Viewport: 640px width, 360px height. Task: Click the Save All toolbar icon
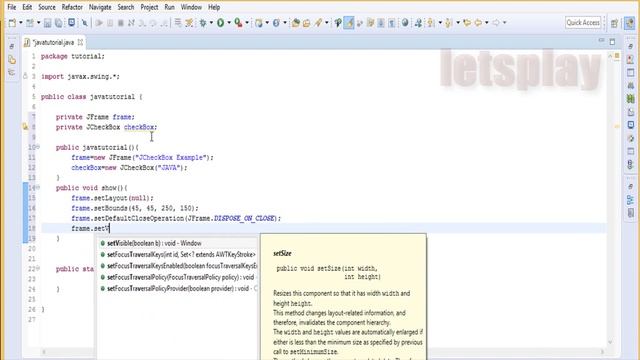point(58,23)
